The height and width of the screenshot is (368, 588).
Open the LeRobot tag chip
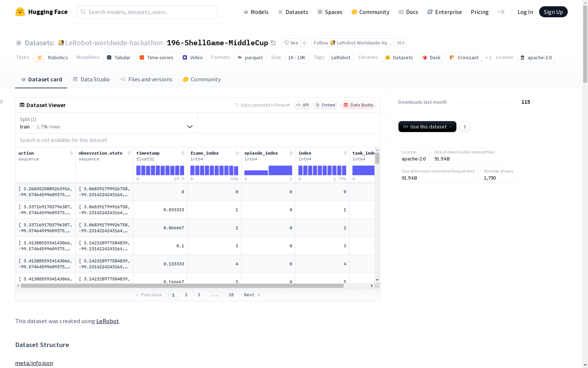click(341, 57)
